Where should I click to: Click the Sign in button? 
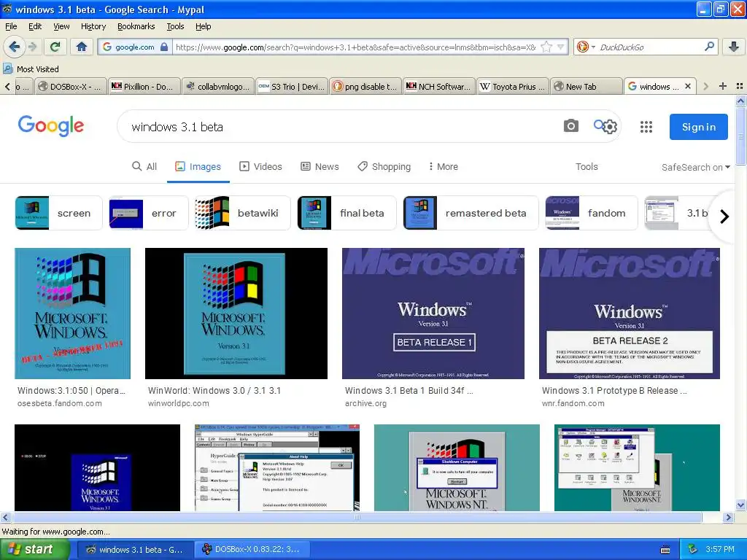(698, 127)
